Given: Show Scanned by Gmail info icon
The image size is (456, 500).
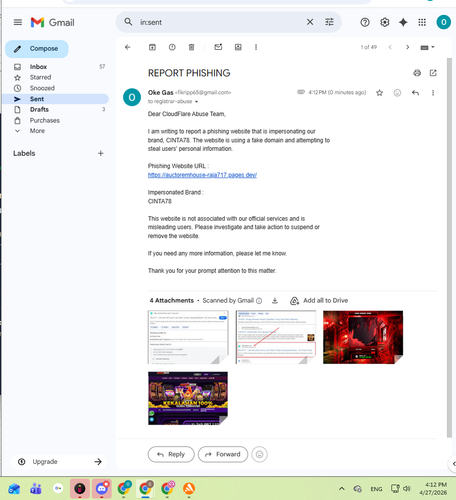Looking at the screenshot, I should [259, 301].
